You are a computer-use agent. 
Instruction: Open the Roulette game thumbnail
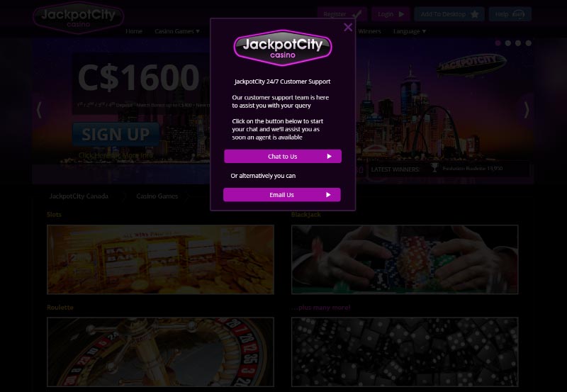[x=161, y=352]
